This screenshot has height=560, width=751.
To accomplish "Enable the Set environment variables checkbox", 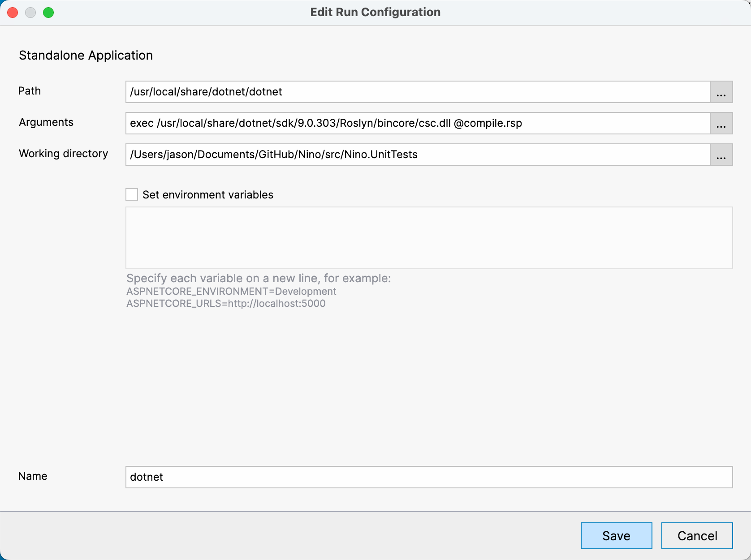I will (132, 194).
